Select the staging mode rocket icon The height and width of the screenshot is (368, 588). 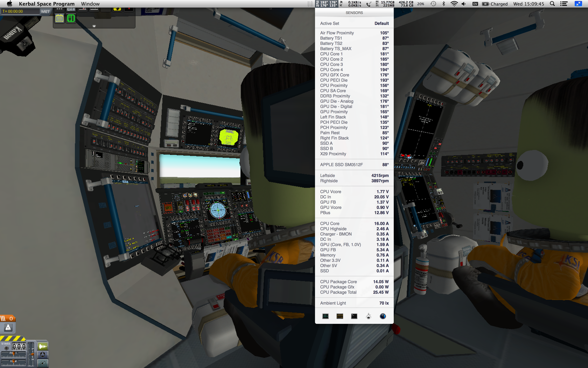(43, 346)
